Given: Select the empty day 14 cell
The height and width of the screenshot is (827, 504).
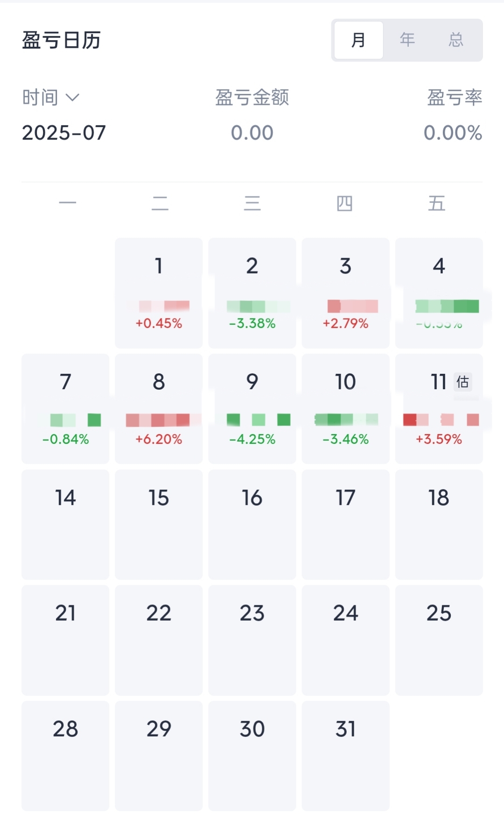Looking at the screenshot, I should pos(65,524).
